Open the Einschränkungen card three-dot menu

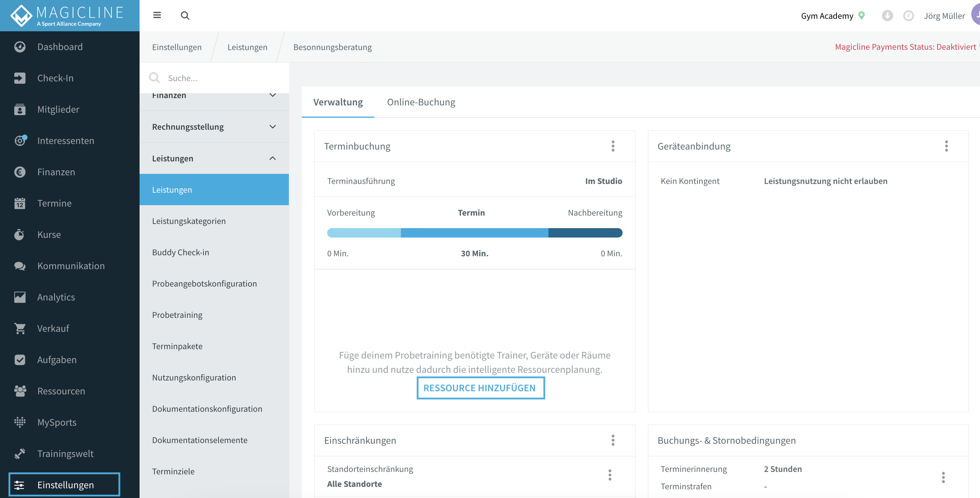click(x=613, y=440)
